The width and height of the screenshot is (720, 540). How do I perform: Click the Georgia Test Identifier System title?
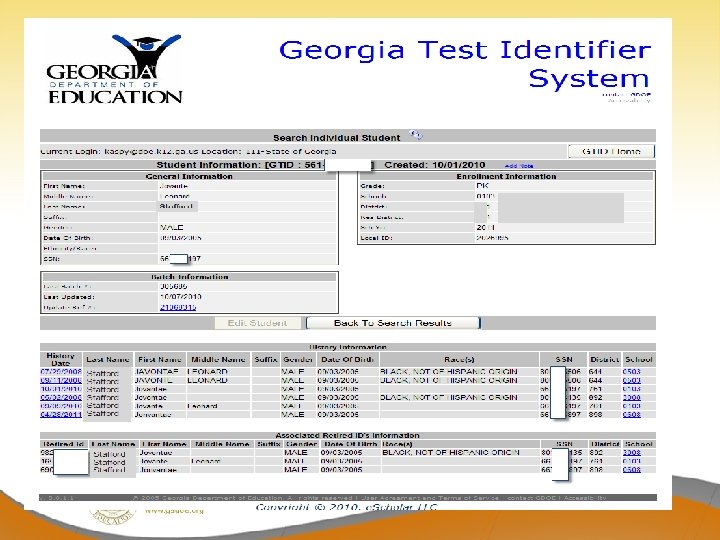point(465,63)
